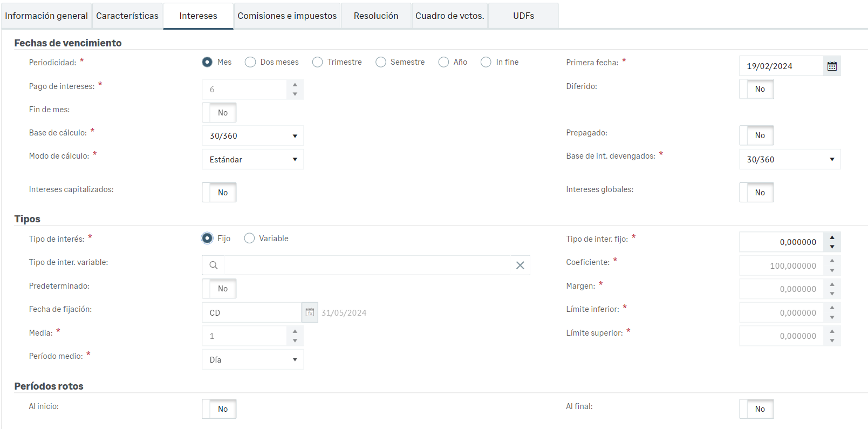Switch to Comisiones e impuestos tab
Viewport: 868px width, 429px height.
[x=287, y=16]
